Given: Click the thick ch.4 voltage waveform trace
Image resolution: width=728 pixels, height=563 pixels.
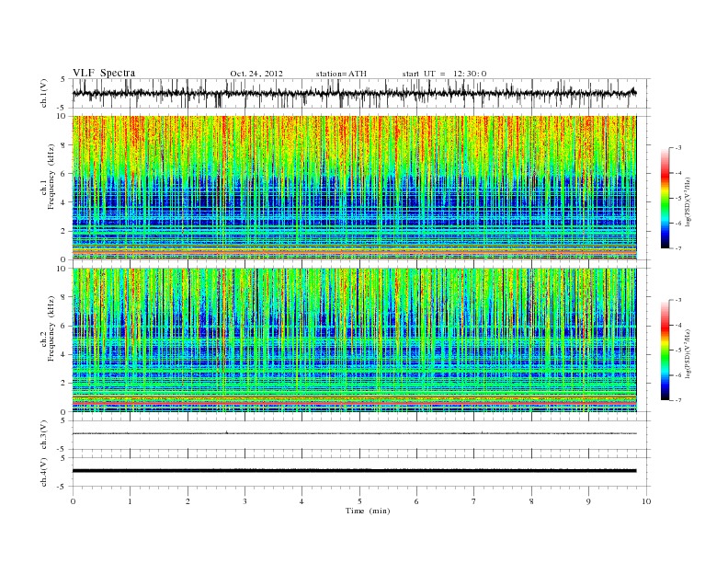Looking at the screenshot, I should 354,471.
